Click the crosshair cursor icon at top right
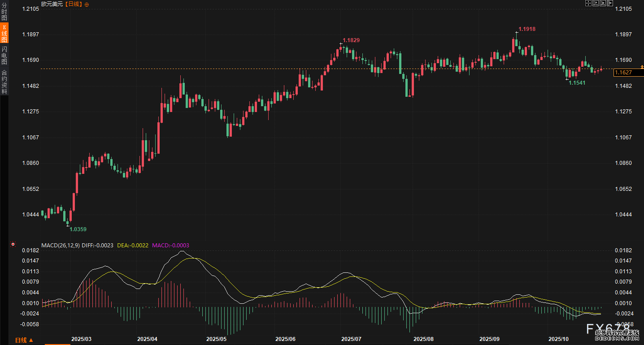Screen dimensions: 644x345 click(588, 4)
